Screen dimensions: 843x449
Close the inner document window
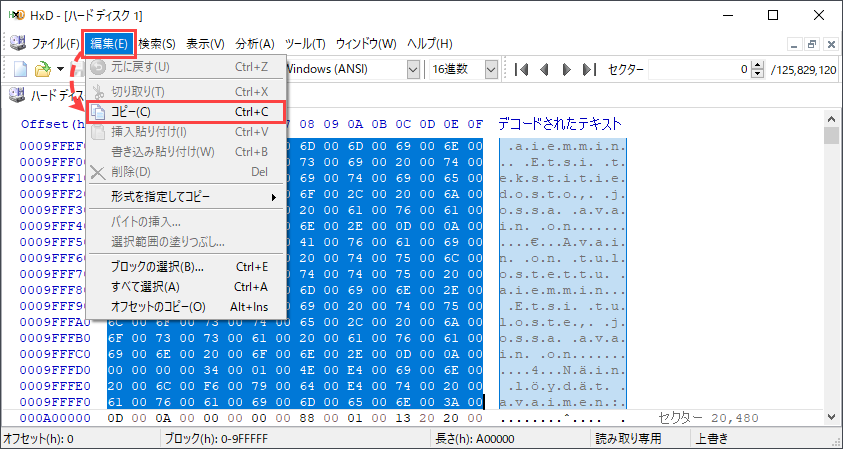click(x=831, y=44)
